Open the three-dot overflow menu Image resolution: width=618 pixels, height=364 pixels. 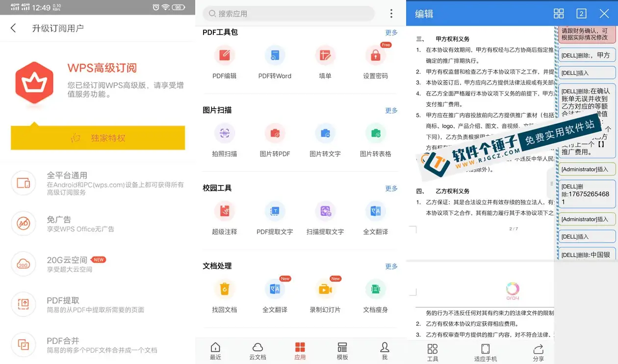[391, 14]
